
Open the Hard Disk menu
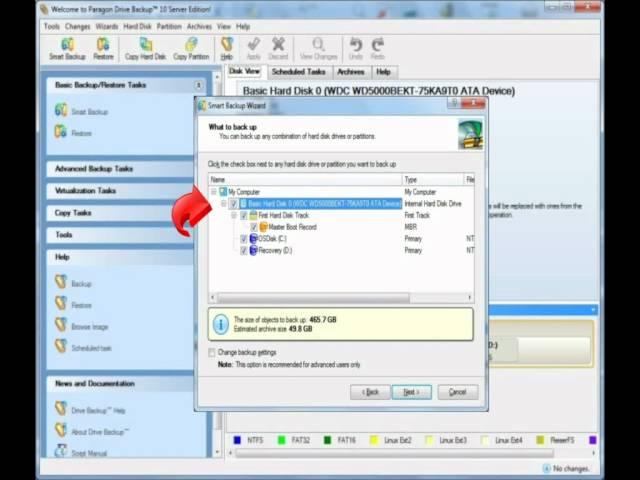point(138,27)
